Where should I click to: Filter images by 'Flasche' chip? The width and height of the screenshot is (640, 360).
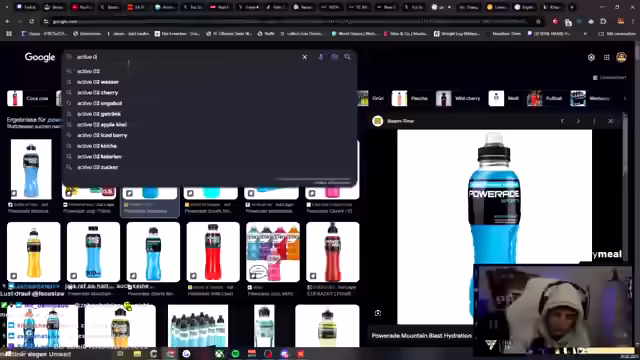[x=411, y=98]
